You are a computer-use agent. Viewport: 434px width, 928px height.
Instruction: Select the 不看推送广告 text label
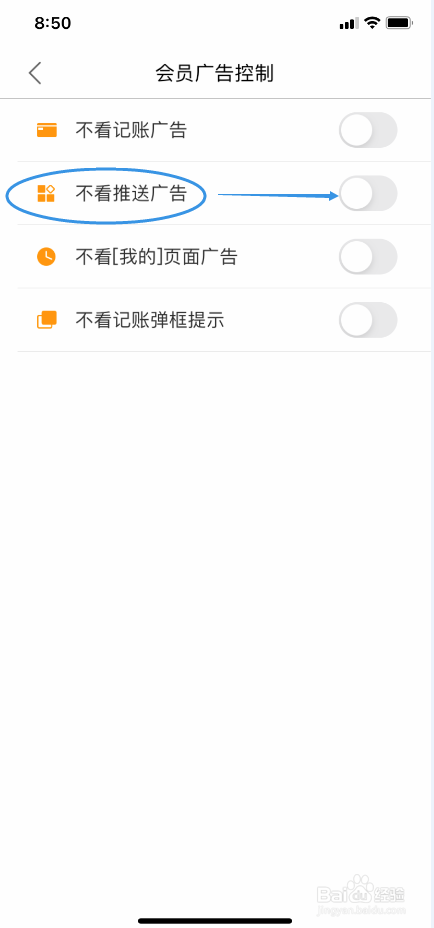[x=131, y=193]
